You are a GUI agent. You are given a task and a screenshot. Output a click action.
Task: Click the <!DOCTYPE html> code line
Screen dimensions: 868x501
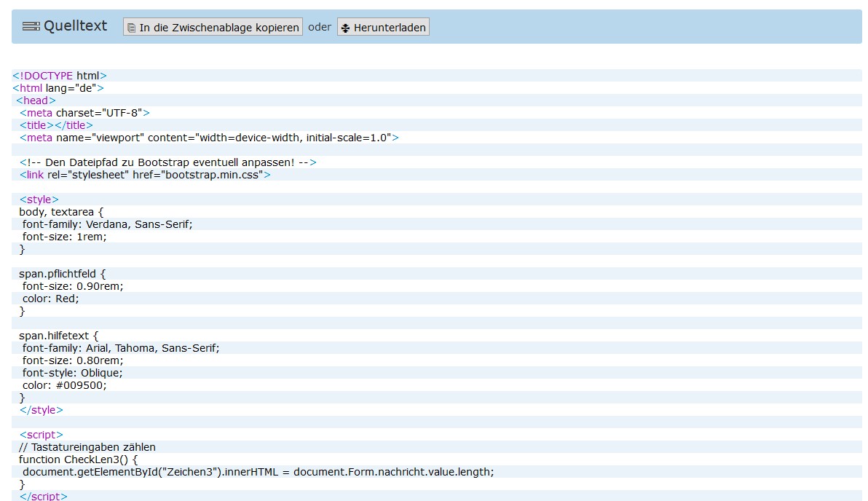pyautogui.click(x=60, y=76)
